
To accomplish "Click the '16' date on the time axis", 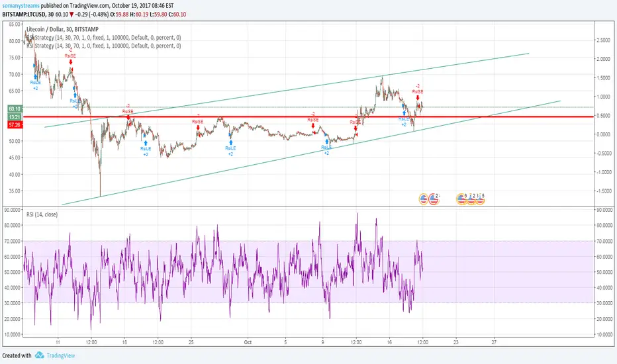I will click(389, 342).
